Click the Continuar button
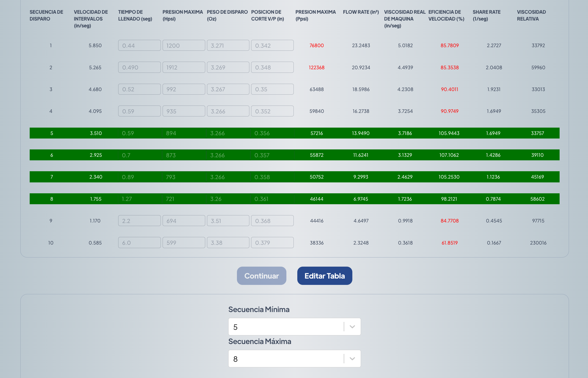The image size is (588, 378). tap(262, 276)
